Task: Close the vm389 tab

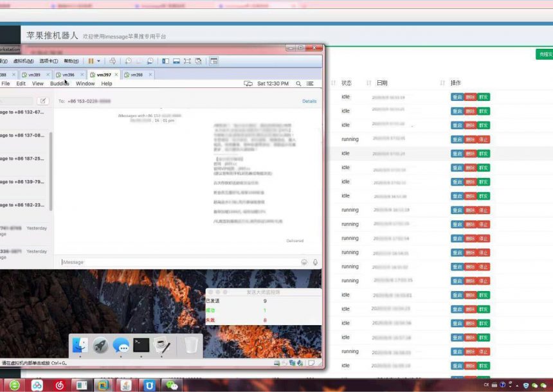Action: point(48,75)
